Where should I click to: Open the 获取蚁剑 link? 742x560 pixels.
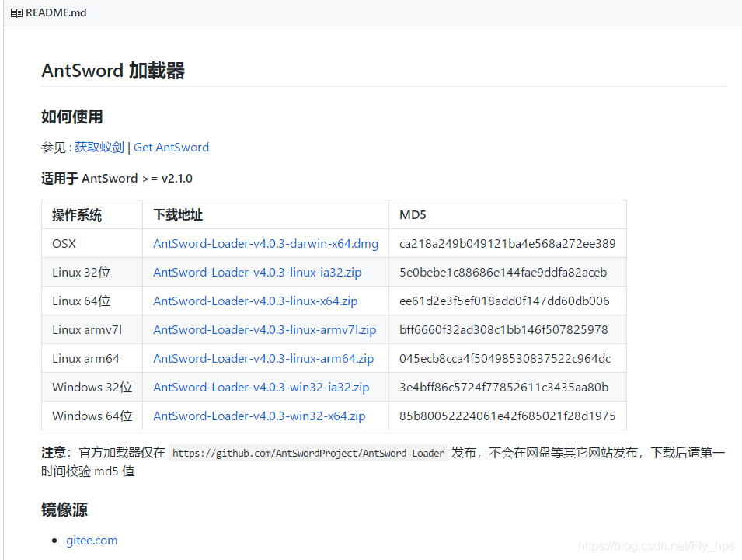click(x=99, y=148)
